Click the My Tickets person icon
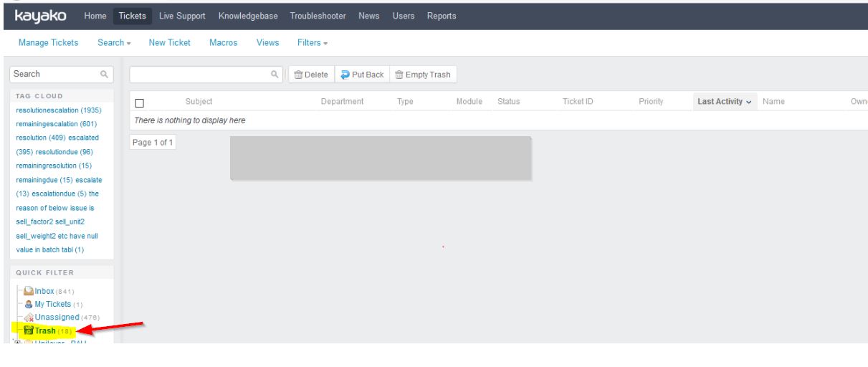Image resolution: width=868 pixels, height=367 pixels. [x=29, y=304]
